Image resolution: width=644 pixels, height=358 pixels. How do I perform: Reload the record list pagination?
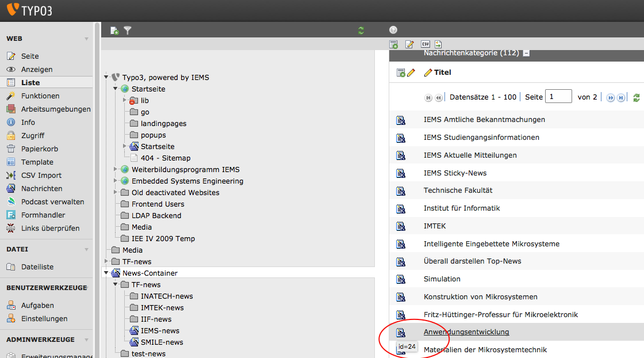coord(636,98)
